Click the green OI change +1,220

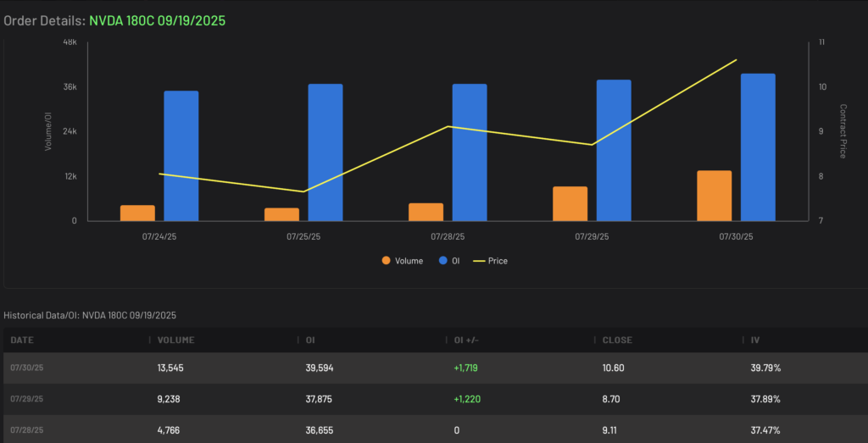click(x=465, y=399)
